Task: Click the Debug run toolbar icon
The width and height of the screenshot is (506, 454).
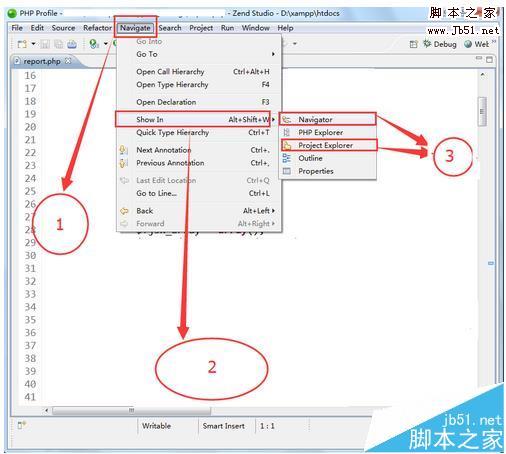Action: (94, 44)
